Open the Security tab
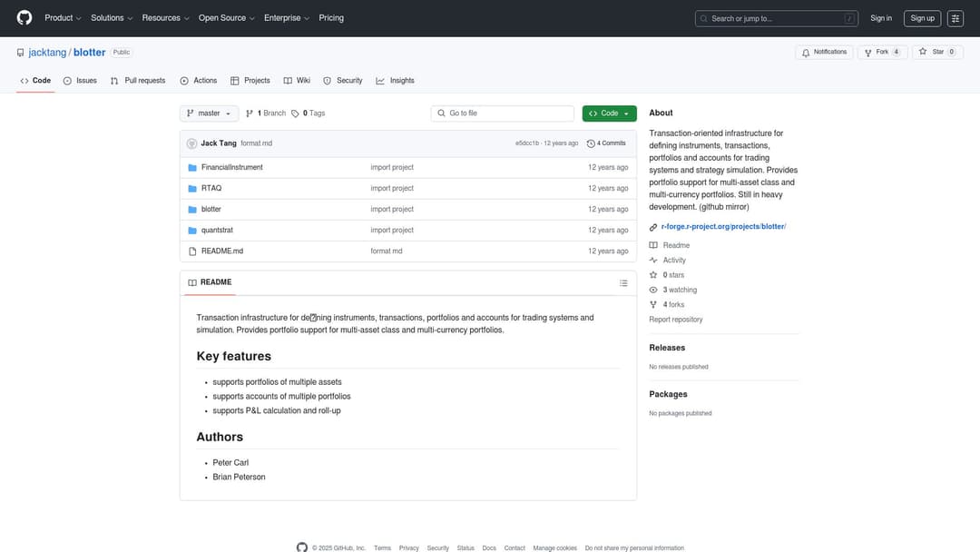Image resolution: width=980 pixels, height=552 pixels. pyautogui.click(x=343, y=81)
